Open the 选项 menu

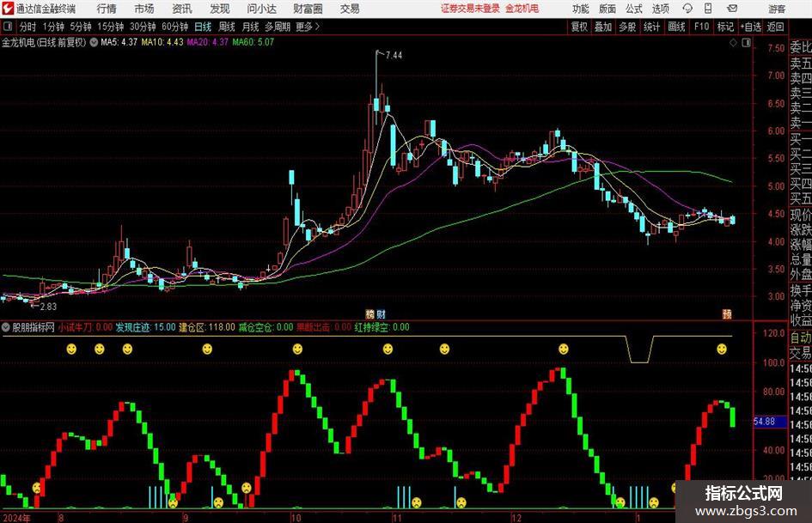click(660, 9)
